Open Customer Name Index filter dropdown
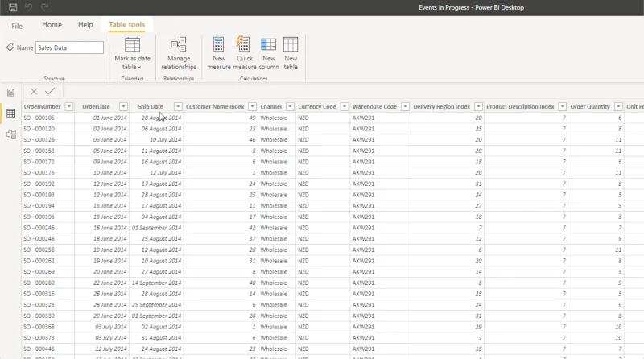Screen dimensions: 644x359 pyautogui.click(x=252, y=107)
